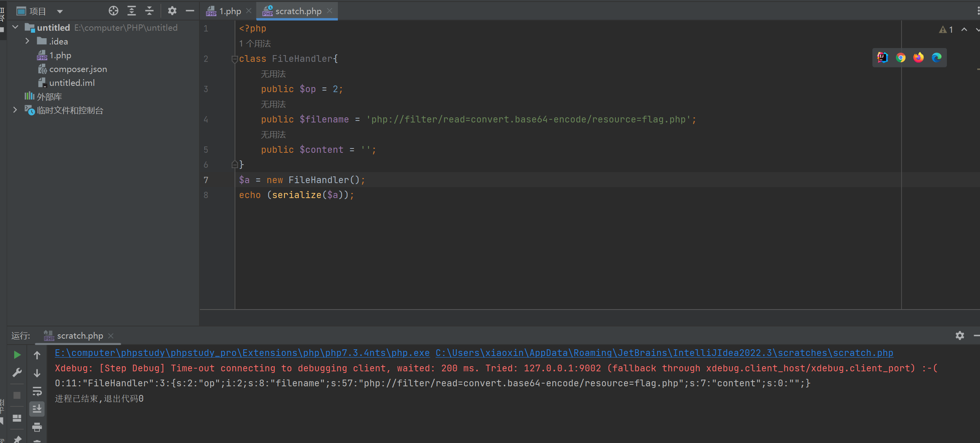This screenshot has width=980, height=443.
Task: Open the php.exe path link
Action: click(242, 353)
